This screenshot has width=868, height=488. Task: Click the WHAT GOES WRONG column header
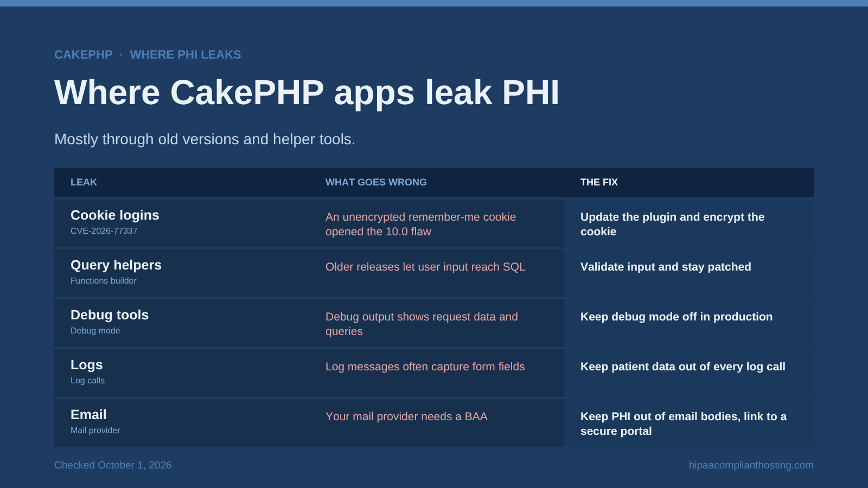[376, 182]
